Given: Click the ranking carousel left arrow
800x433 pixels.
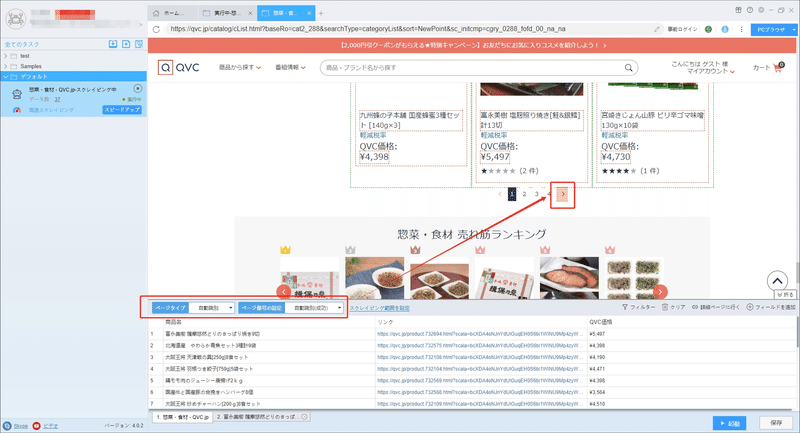Looking at the screenshot, I should click(284, 292).
